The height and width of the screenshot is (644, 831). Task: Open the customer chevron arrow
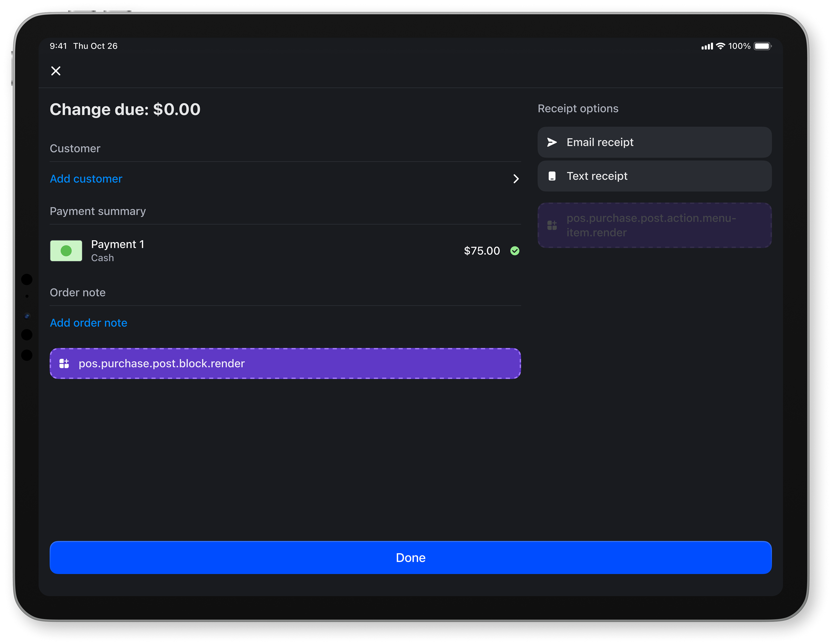tap(516, 179)
